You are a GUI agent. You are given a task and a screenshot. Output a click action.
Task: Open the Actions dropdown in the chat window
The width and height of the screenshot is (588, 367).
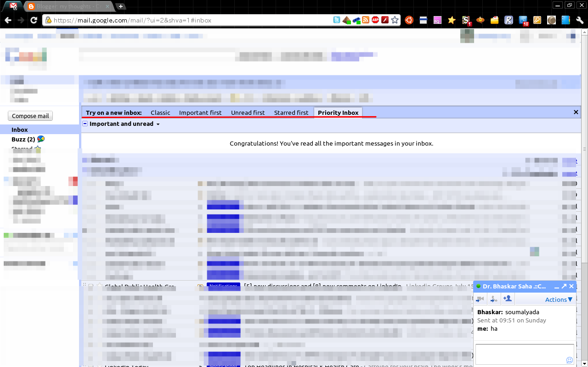558,299
